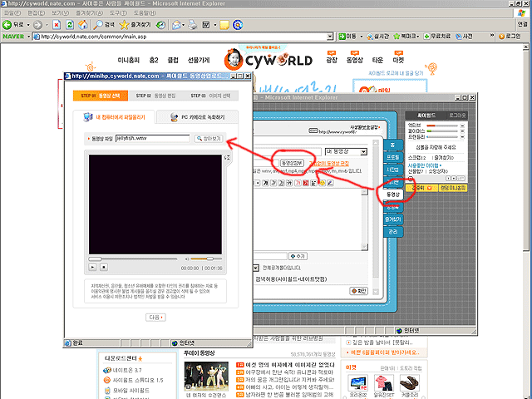Image resolution: width=532 pixels, height=399 pixels.
Task: Click the minihompy editor text area scrollbar
Action: pos(364,219)
